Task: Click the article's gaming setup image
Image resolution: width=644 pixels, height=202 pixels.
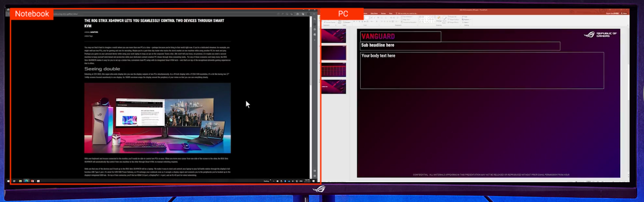Action: [157, 118]
